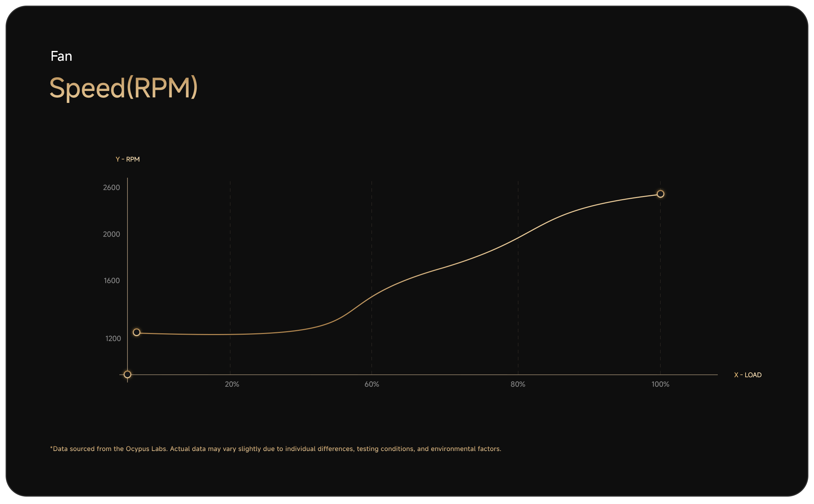Viewport: 814px width, 504px height.
Task: Click the 60% x-axis label
Action: coord(372,384)
